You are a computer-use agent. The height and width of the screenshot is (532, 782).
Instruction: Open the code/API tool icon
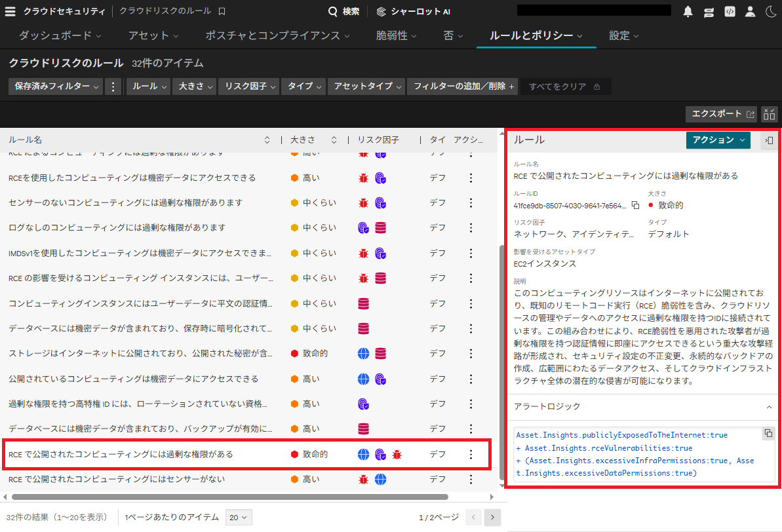(x=730, y=11)
